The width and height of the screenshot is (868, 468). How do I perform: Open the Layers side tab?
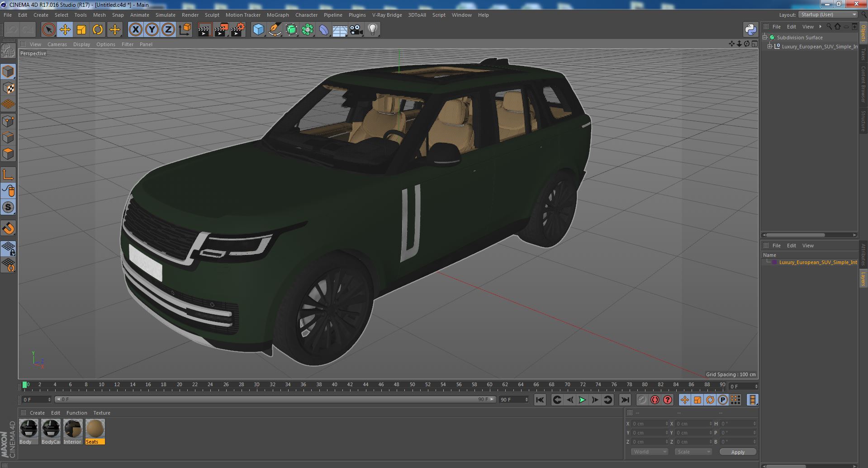pos(863,279)
